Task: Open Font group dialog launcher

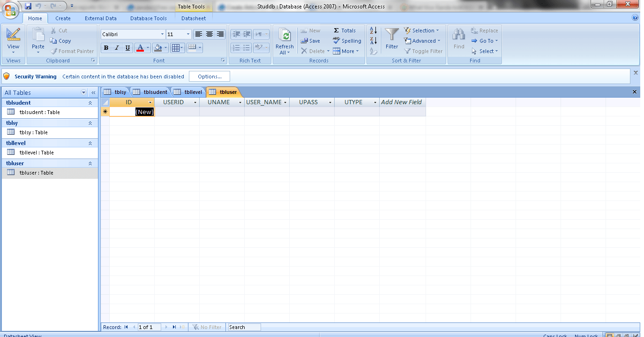Action: 223,61
